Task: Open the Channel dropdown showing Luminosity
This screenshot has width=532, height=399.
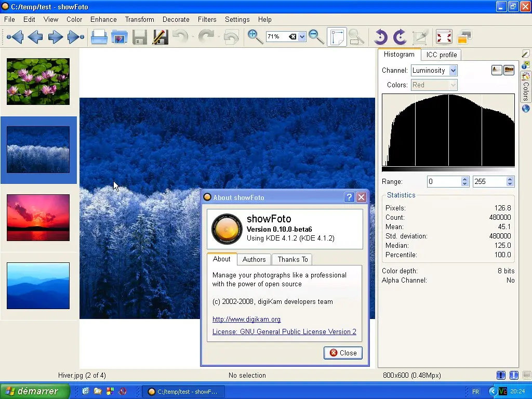Action: pos(453,70)
